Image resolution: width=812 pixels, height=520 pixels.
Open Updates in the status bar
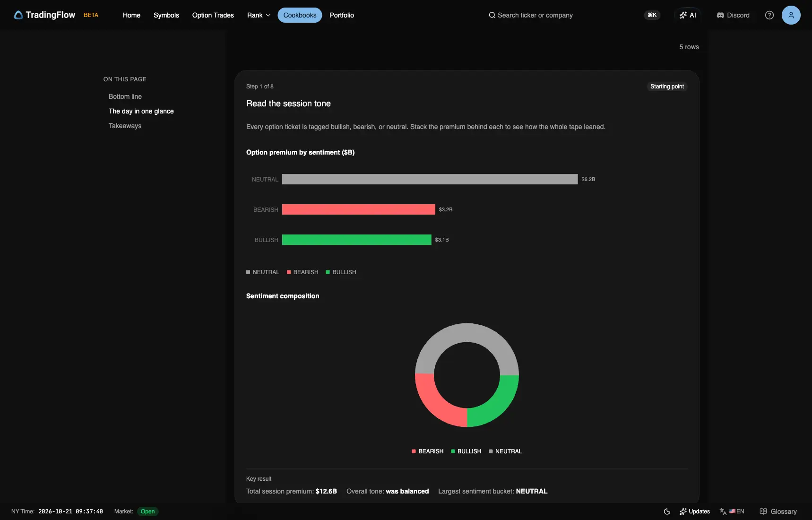coord(695,511)
